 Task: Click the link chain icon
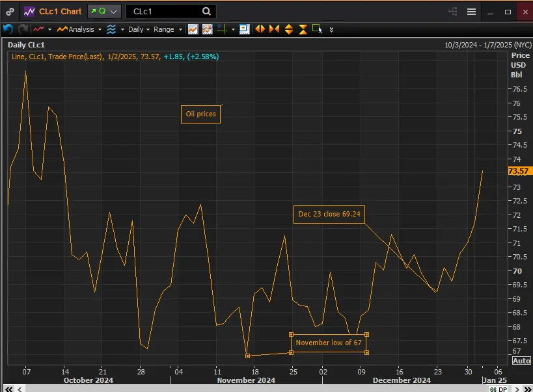click(10, 12)
